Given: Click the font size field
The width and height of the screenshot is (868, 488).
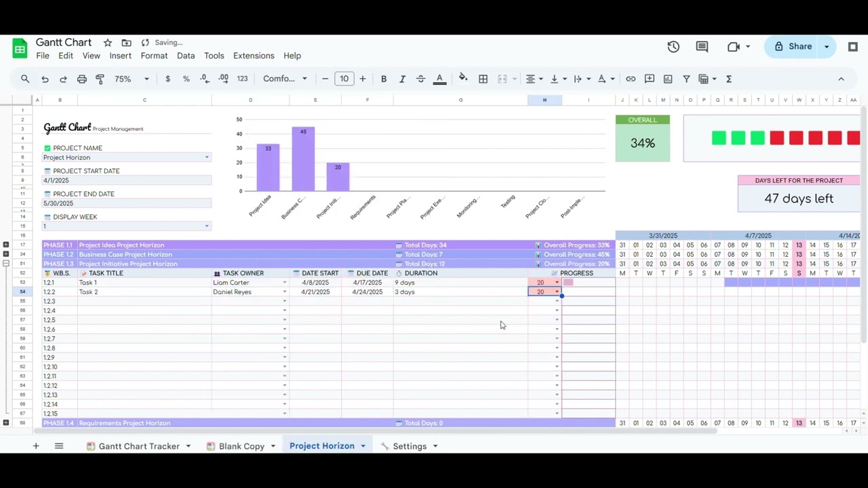Looking at the screenshot, I should pyautogui.click(x=344, y=79).
